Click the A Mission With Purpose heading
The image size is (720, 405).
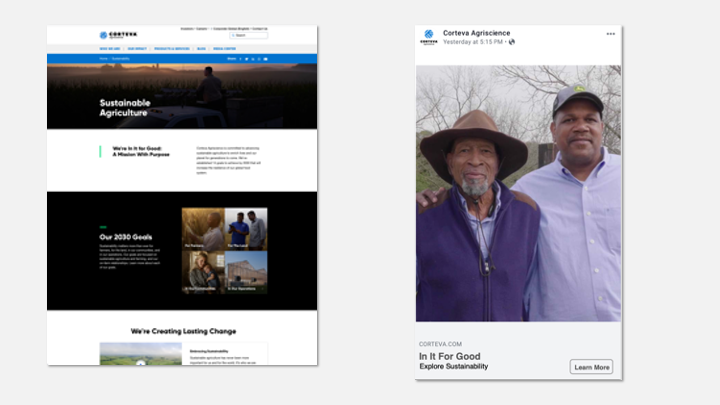[141, 154]
